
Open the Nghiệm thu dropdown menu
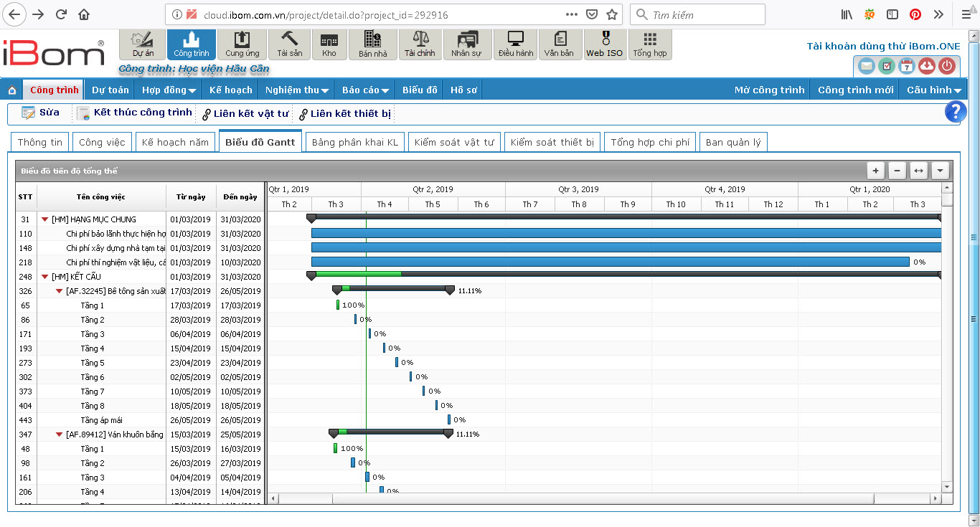pos(297,90)
